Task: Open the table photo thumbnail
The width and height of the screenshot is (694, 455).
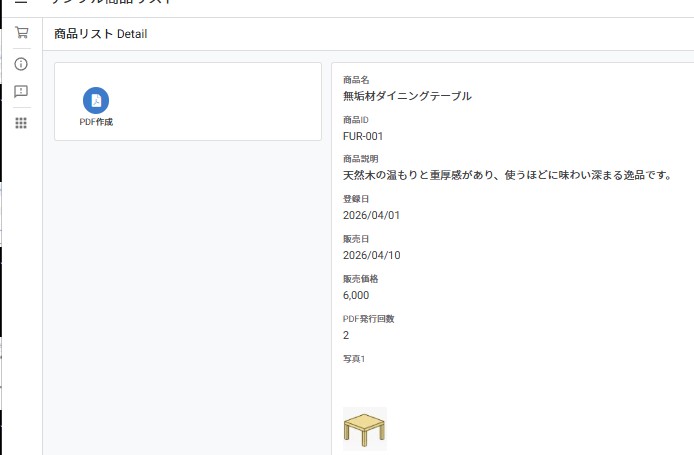Action: pos(364,428)
